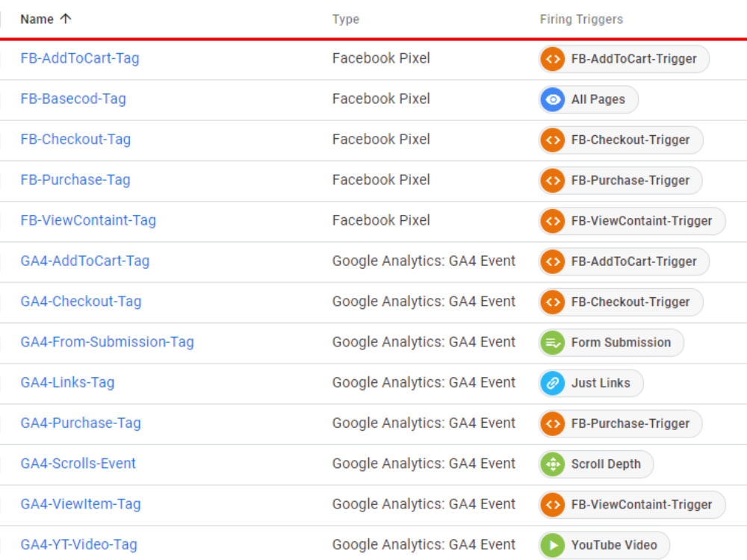The width and height of the screenshot is (747, 560).
Task: Click the custom event icon on FB-Purchase-Trigger chip
Action: click(x=551, y=181)
